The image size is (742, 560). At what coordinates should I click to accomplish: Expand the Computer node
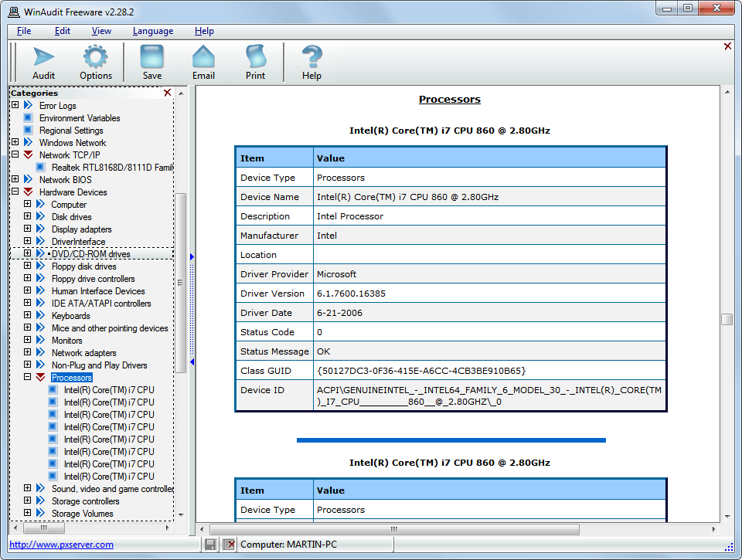point(28,204)
